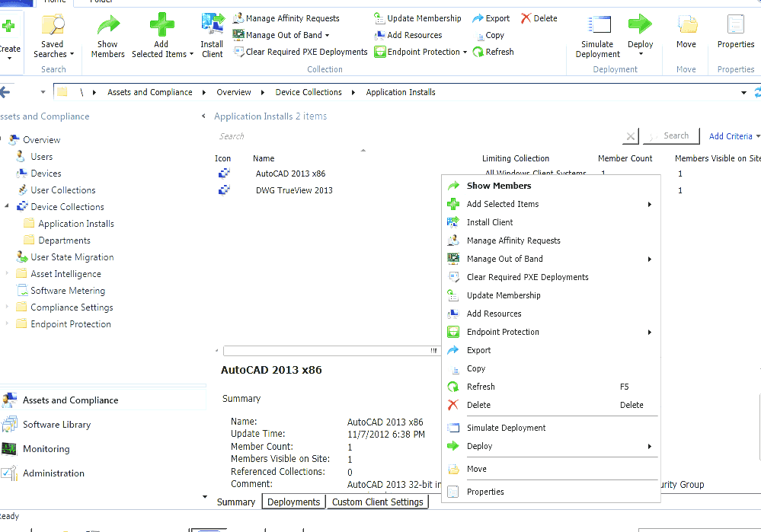The height and width of the screenshot is (532, 761).
Task: Click Refresh in the ribbon
Action: coord(493,52)
